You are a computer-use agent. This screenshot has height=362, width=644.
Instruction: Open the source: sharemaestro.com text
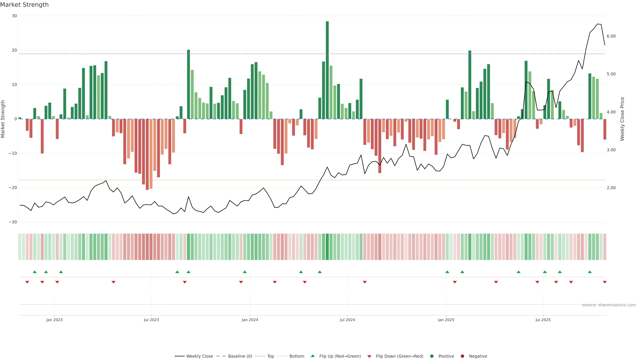tap(609, 305)
